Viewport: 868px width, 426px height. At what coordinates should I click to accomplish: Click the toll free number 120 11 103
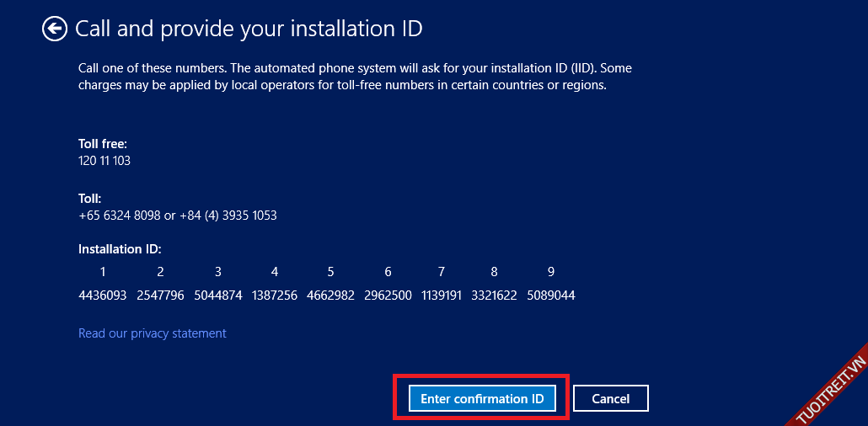(104, 161)
